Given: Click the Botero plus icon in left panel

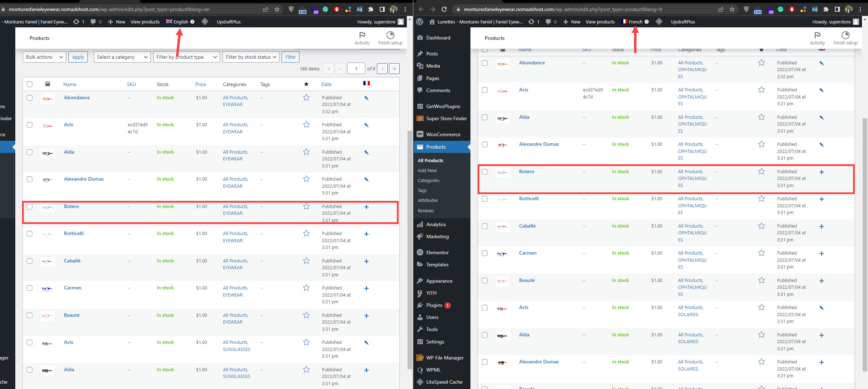Looking at the screenshot, I should [366, 207].
